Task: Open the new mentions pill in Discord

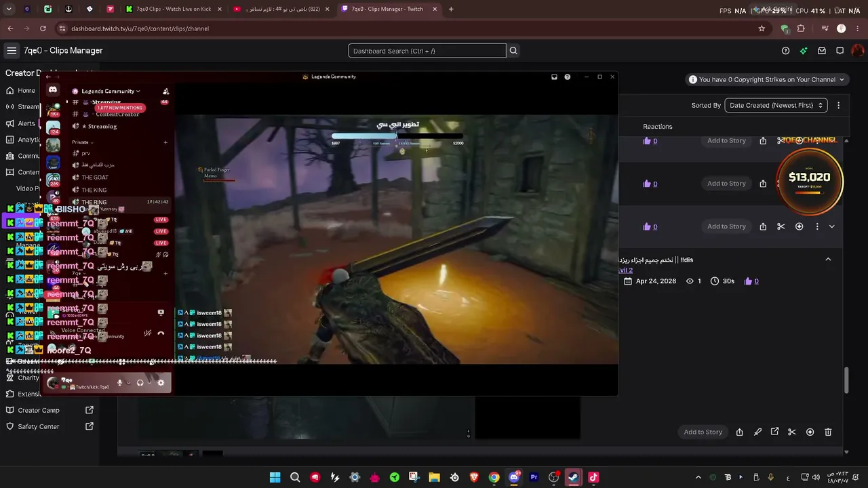Action: click(x=119, y=108)
